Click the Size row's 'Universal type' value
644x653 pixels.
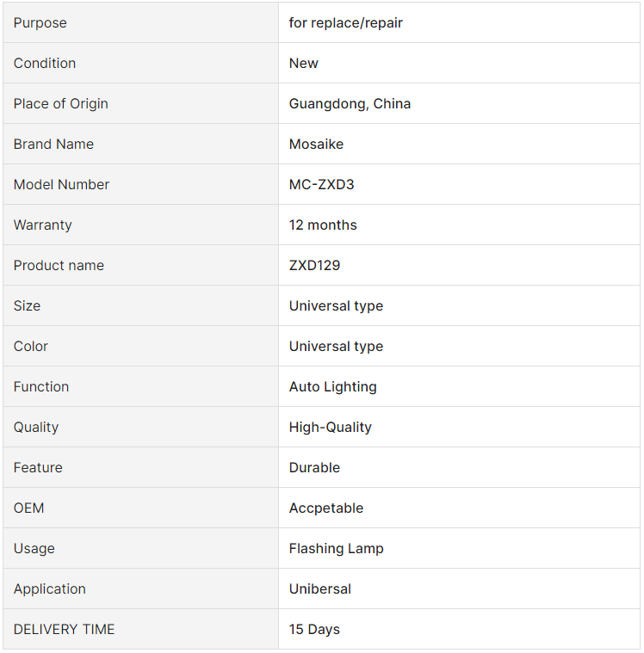pos(336,306)
